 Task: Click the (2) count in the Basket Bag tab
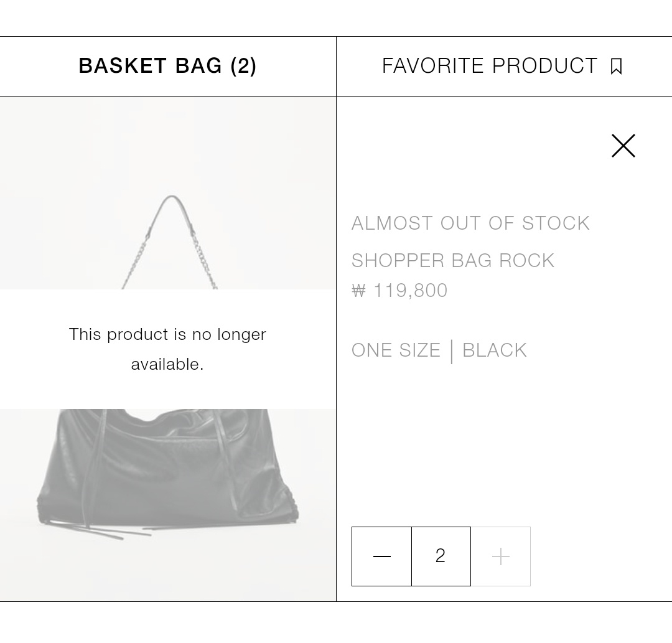[x=243, y=66]
